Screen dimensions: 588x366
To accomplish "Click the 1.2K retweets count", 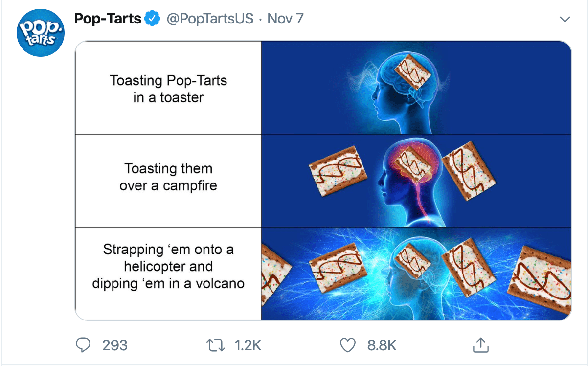I will point(249,345).
